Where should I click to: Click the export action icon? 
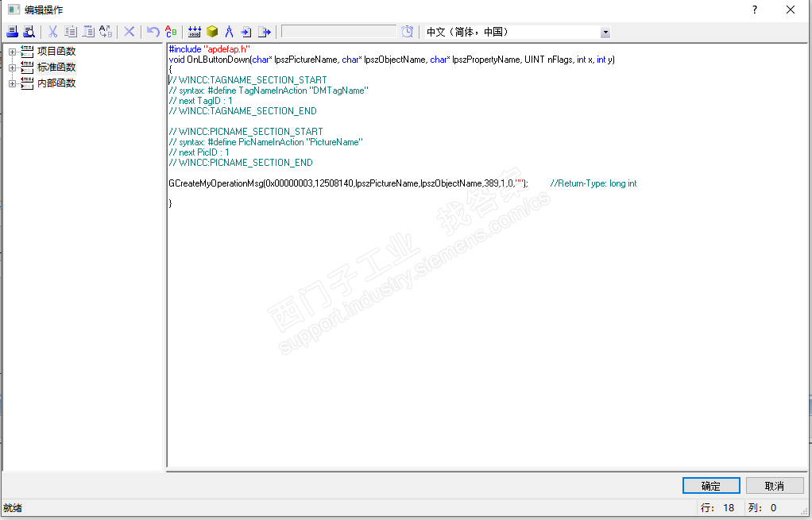(265, 32)
